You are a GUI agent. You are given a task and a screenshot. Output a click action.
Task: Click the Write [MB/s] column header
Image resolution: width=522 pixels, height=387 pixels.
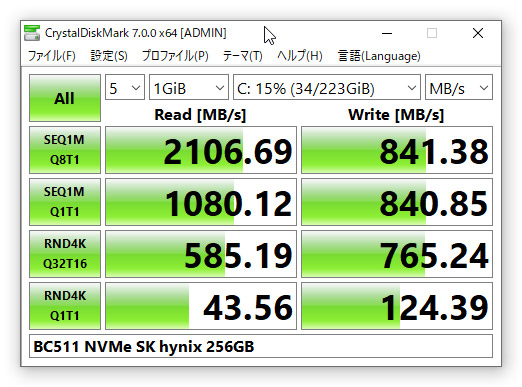[396, 115]
